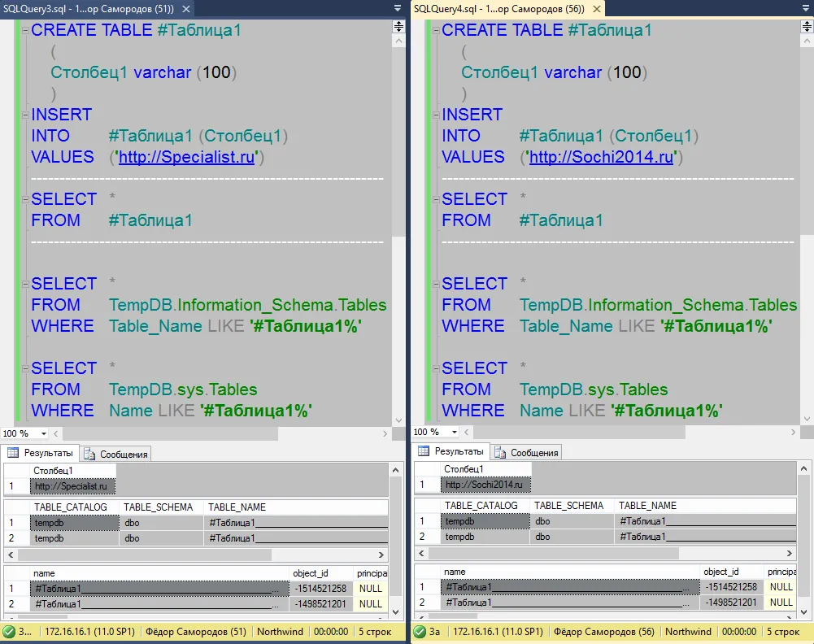Open Результаты tab in left pane

[41, 453]
